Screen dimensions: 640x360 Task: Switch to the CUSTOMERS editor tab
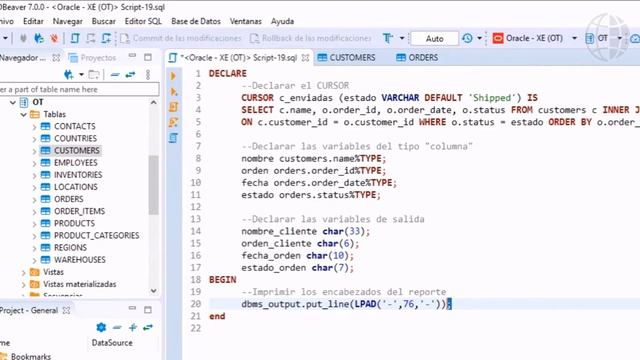coord(346,58)
